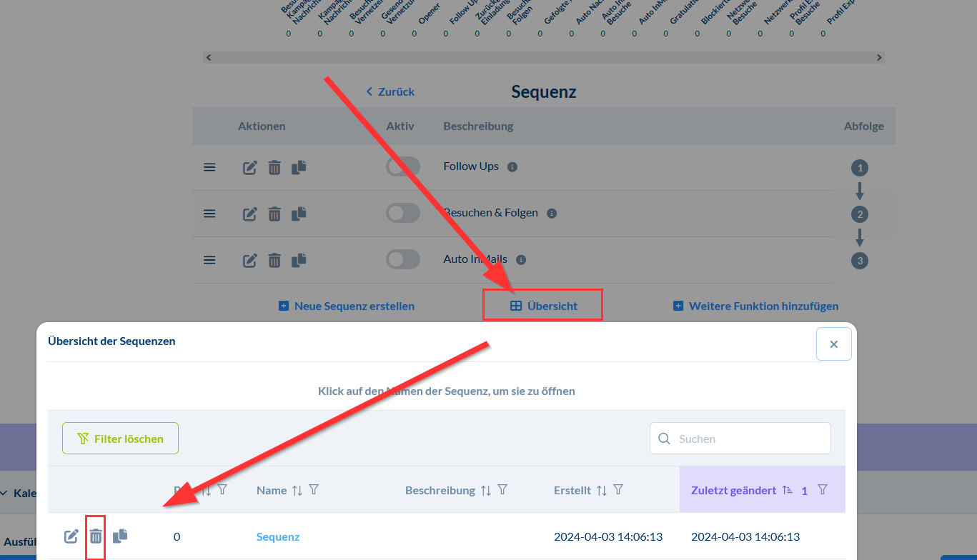Open filter for Erstellt column

click(619, 490)
